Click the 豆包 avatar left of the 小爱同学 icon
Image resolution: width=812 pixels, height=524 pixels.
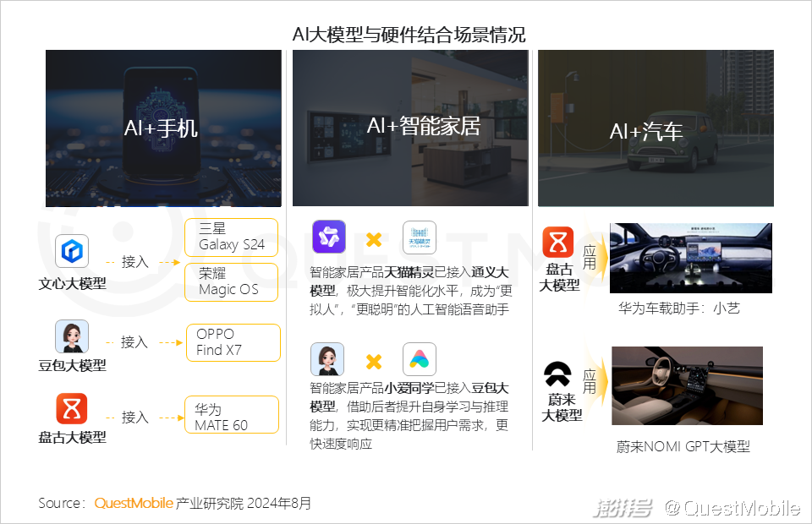(327, 359)
